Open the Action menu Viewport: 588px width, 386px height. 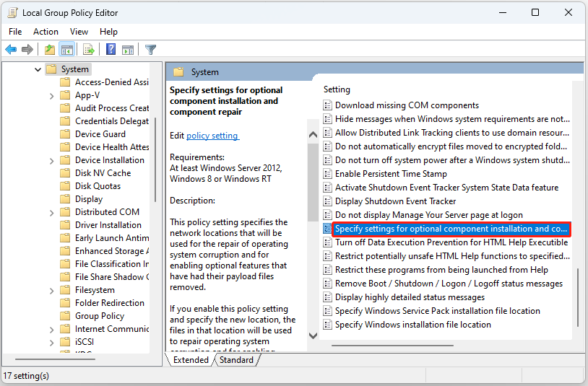click(46, 32)
